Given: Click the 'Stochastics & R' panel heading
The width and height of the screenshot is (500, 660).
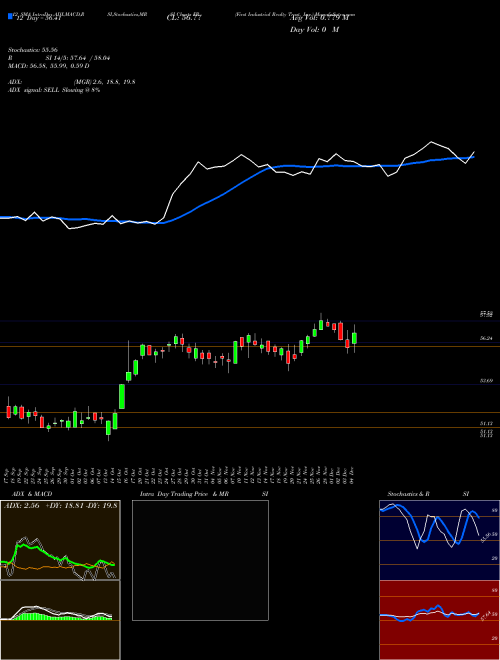Looking at the screenshot, I should pos(408,494).
